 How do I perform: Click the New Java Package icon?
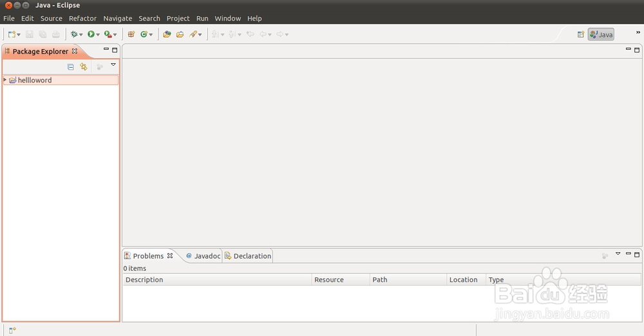point(131,35)
